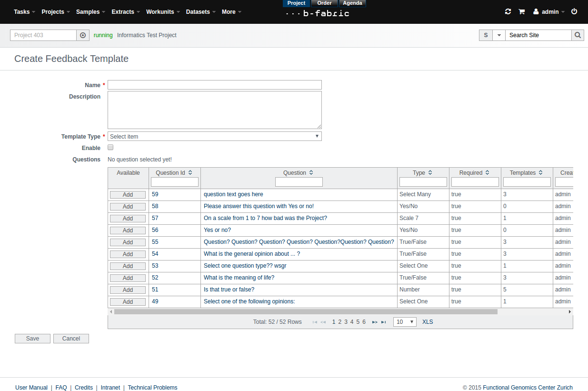Screen dimensions: 588x391
Task: Go to next page arrow in pager
Action: point(375,322)
